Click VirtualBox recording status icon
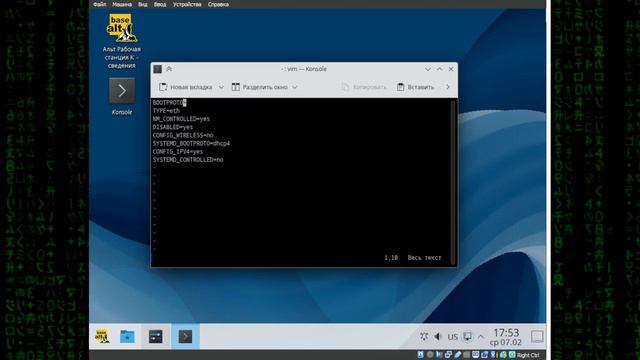This screenshot has width=640, height=360. coord(484,355)
